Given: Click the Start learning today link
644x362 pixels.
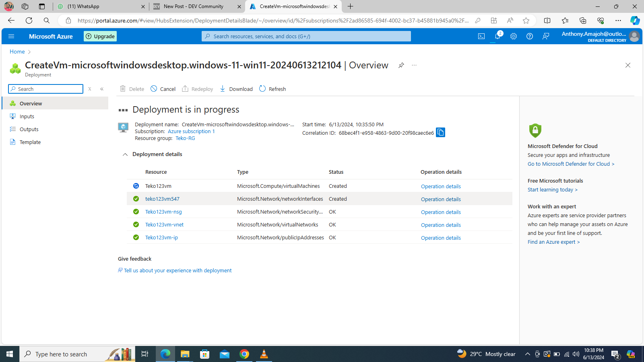Looking at the screenshot, I should click(x=552, y=190).
